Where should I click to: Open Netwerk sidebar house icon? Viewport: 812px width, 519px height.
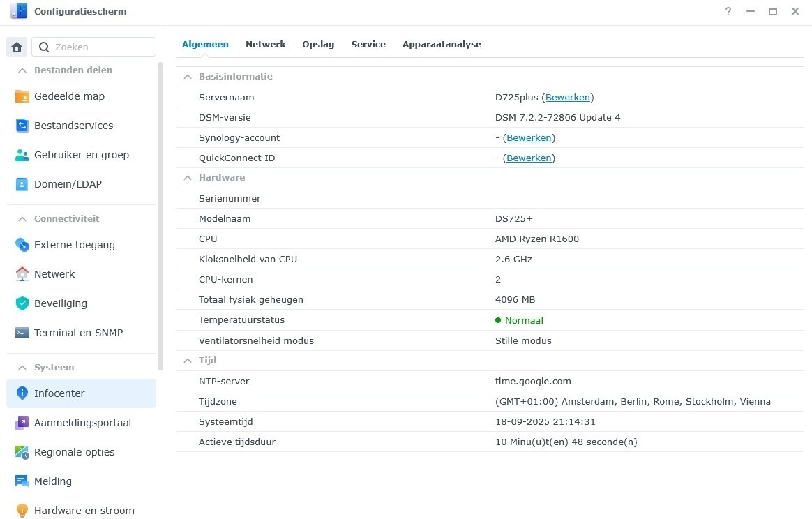pyautogui.click(x=22, y=274)
